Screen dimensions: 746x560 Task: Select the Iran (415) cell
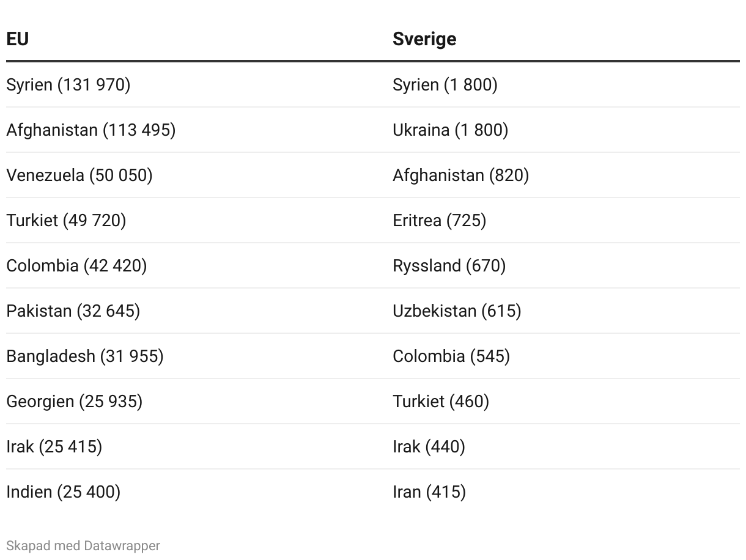coord(429,492)
